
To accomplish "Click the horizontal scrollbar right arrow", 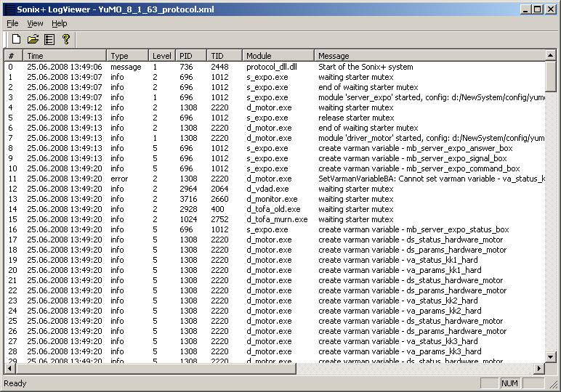I will point(539,369).
